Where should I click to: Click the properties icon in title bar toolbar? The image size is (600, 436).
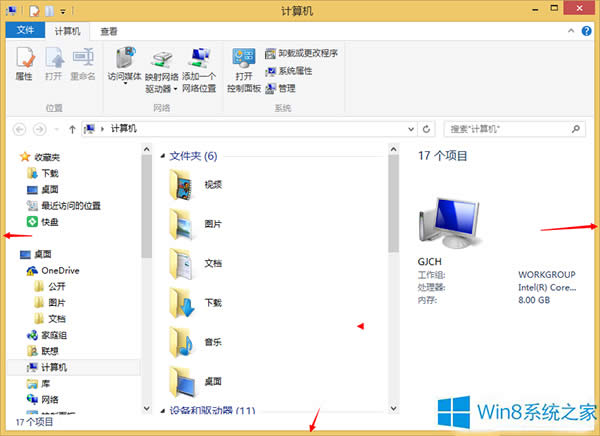click(x=34, y=11)
